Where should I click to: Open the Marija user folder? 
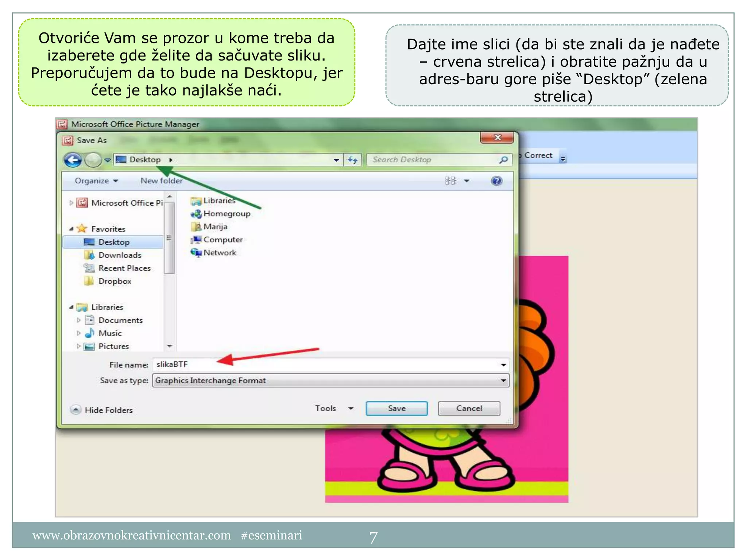coord(215,227)
